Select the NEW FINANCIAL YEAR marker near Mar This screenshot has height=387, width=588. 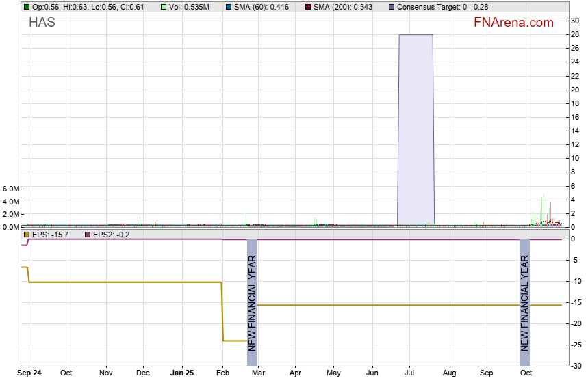tap(252, 302)
